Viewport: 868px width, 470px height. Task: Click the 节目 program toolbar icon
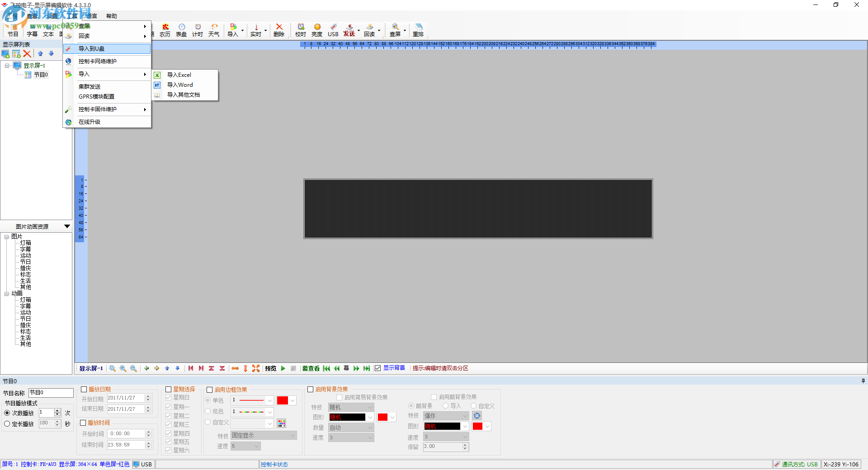click(13, 30)
